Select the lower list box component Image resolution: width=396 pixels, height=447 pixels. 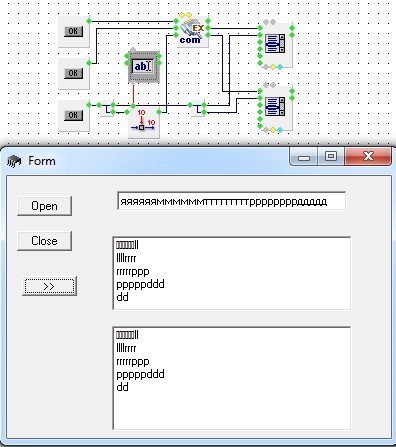coord(276,108)
